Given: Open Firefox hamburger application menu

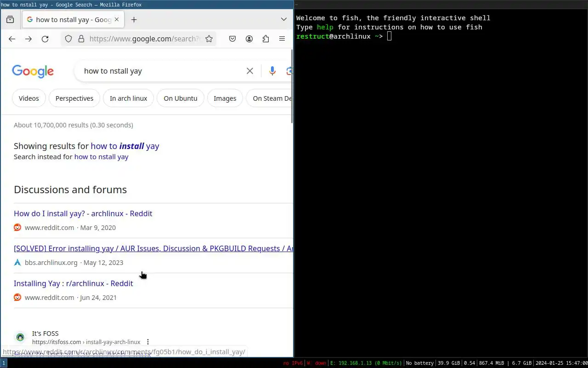Looking at the screenshot, I should pyautogui.click(x=282, y=39).
